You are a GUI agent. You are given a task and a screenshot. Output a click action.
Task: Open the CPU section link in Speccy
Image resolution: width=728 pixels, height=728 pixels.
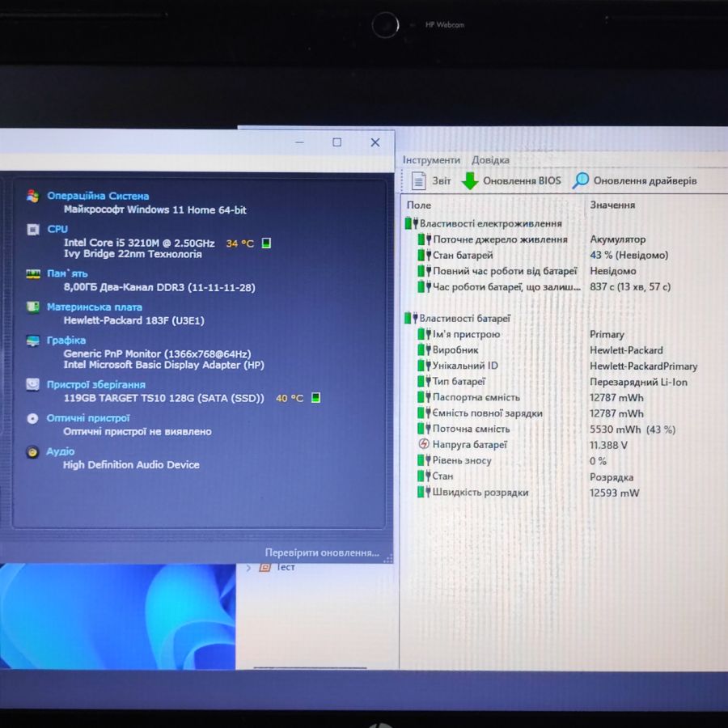tap(57, 229)
